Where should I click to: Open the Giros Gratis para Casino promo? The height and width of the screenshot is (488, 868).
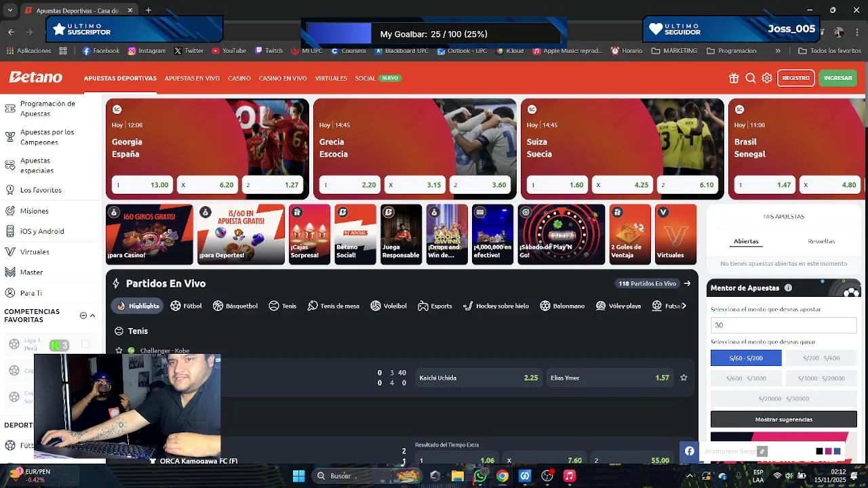[149, 235]
